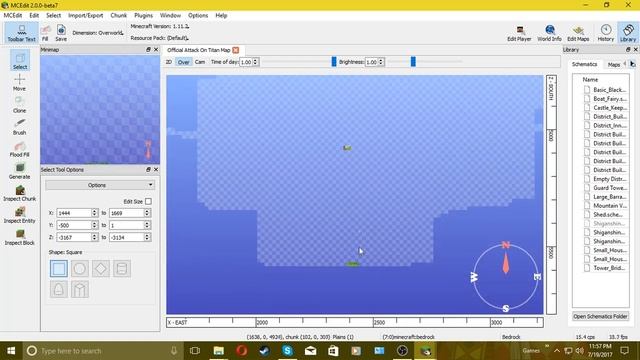640x360 pixels.
Task: Close the Minimap panel
Action: (x=156, y=49)
